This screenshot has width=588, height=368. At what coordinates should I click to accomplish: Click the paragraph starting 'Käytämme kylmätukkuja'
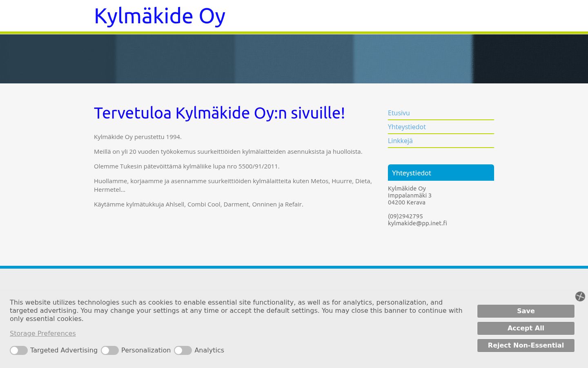tap(198, 204)
